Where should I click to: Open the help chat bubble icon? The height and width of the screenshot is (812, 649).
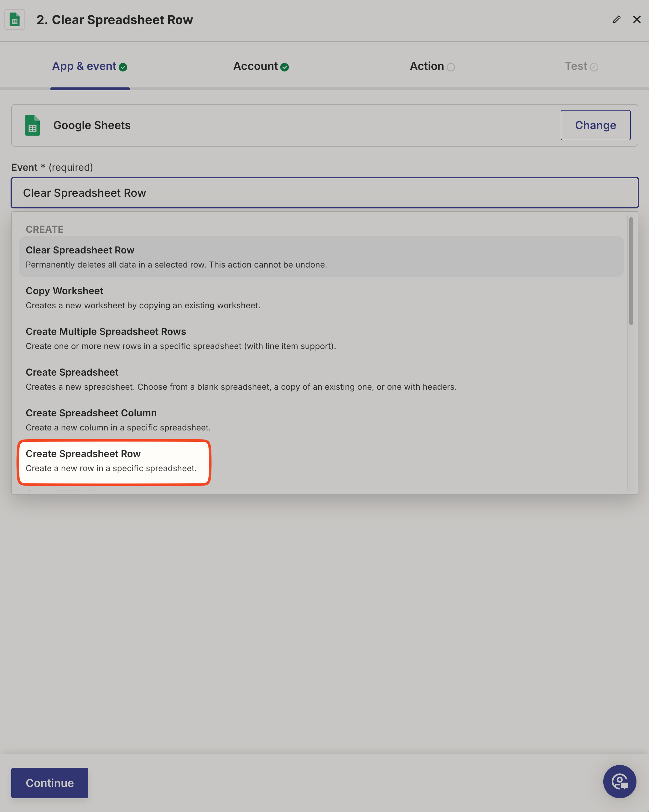click(619, 781)
